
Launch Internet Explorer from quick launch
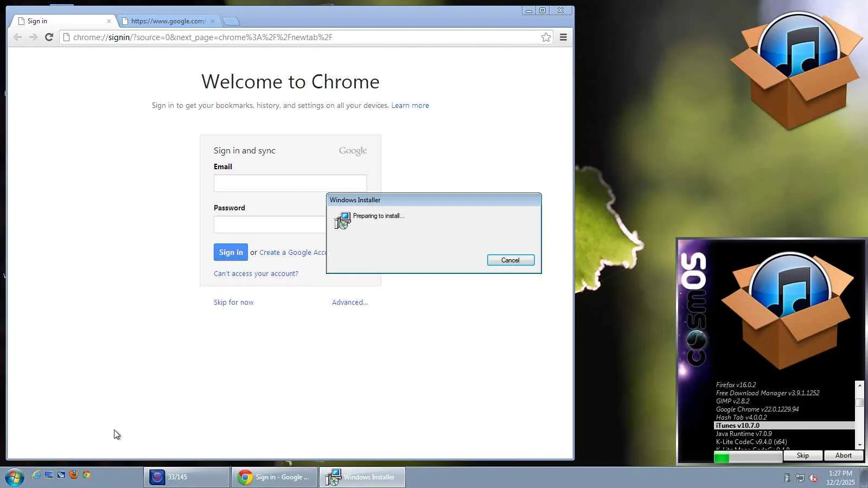point(36,475)
